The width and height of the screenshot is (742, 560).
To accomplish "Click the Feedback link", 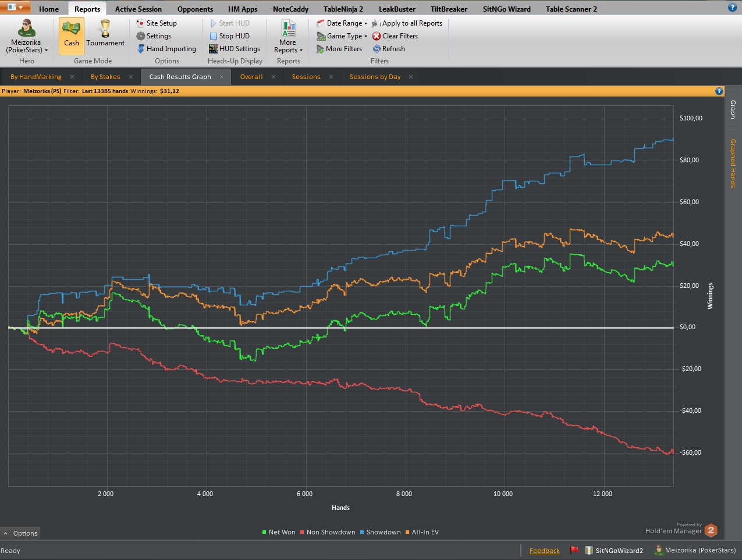I will (x=545, y=551).
